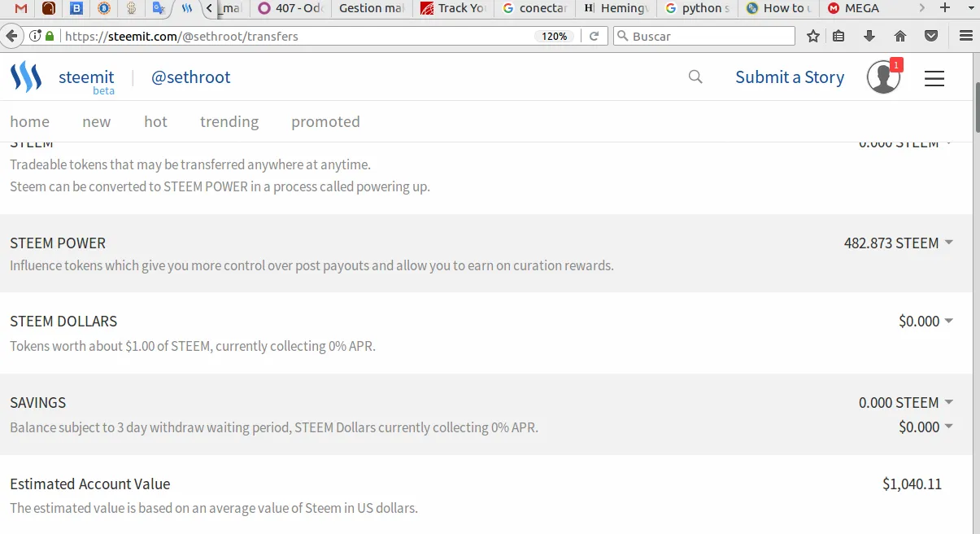
Task: Go to the steemit beta home link
Action: 86,81
